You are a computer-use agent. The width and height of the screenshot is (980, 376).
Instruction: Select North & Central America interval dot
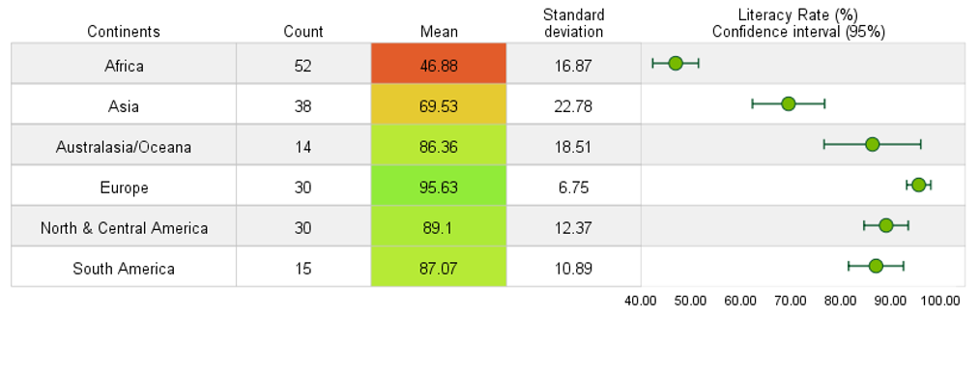click(885, 225)
